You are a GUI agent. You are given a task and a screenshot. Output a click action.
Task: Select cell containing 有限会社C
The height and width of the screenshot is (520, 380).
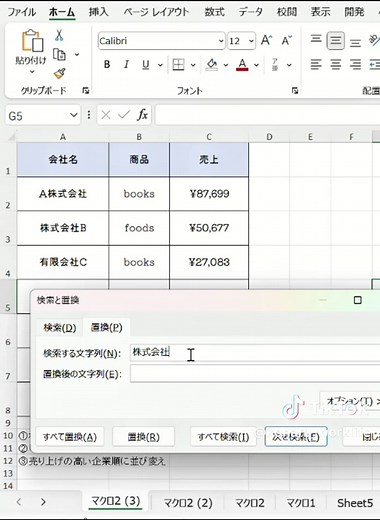(63, 262)
